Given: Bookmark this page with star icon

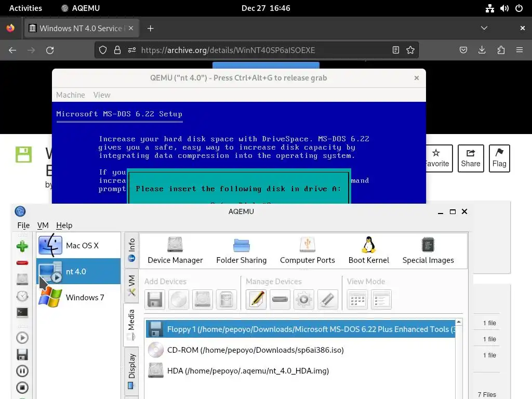Looking at the screenshot, I should (x=410, y=50).
